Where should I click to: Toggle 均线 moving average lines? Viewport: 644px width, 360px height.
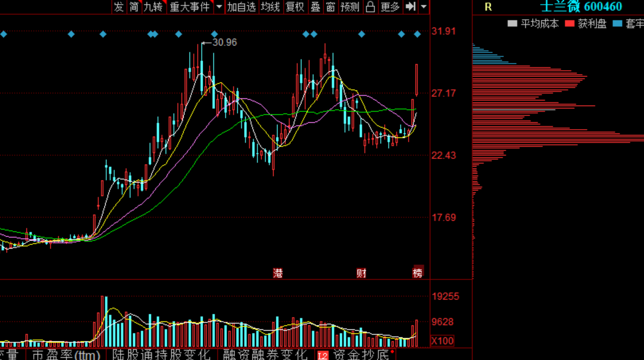click(271, 7)
